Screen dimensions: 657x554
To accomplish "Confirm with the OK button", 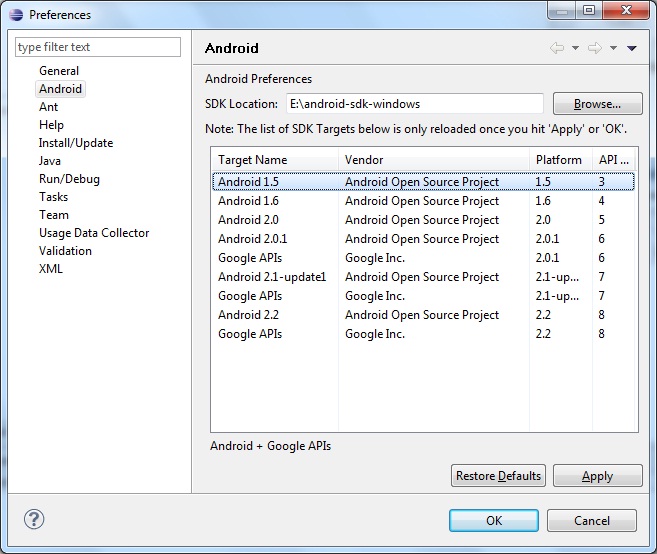I will 494,520.
